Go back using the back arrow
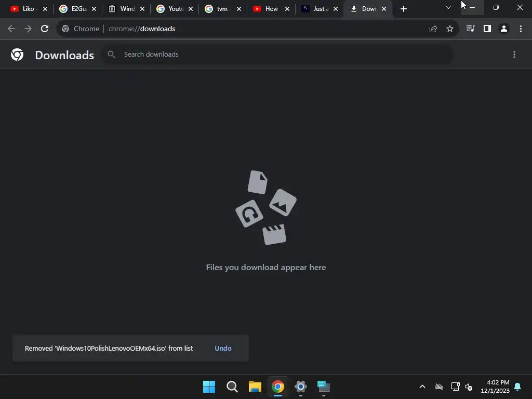Screen dimensions: 532x399 pyautogui.click(x=11, y=29)
